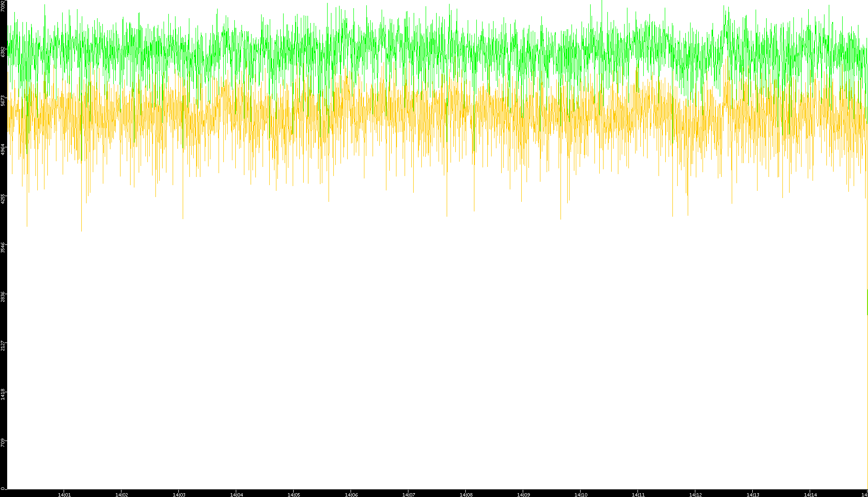
Task: Click the 14:12 x-axis label
Action: (695, 495)
